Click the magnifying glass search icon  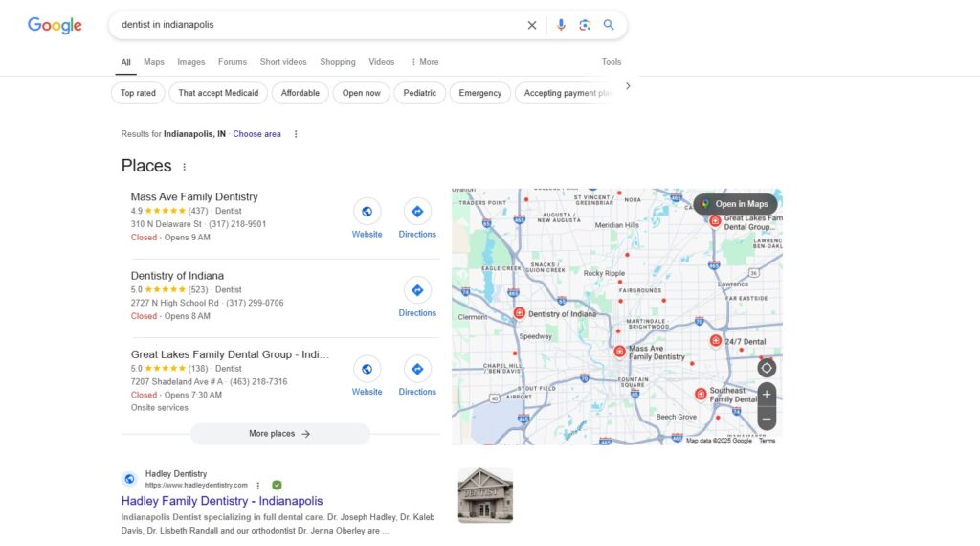(608, 25)
